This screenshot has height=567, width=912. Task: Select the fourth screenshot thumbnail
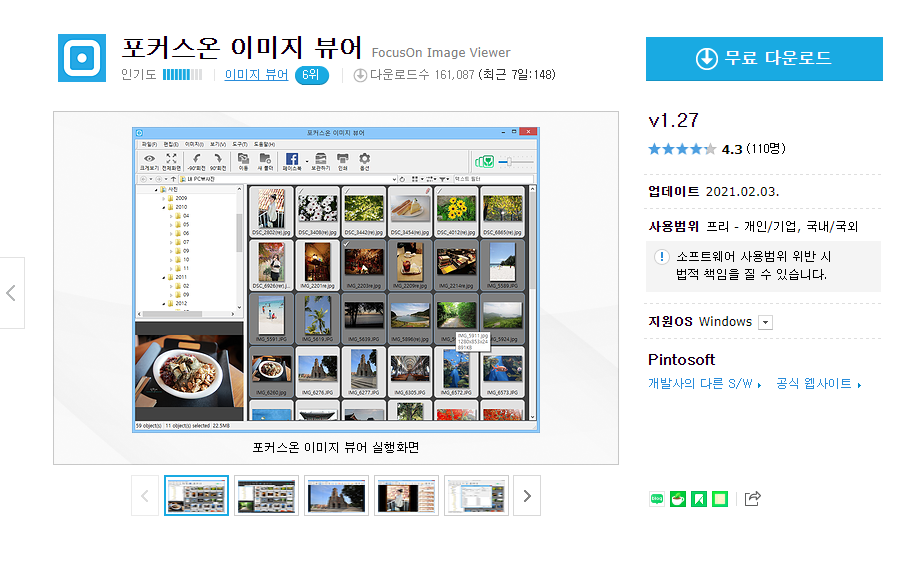click(406, 495)
